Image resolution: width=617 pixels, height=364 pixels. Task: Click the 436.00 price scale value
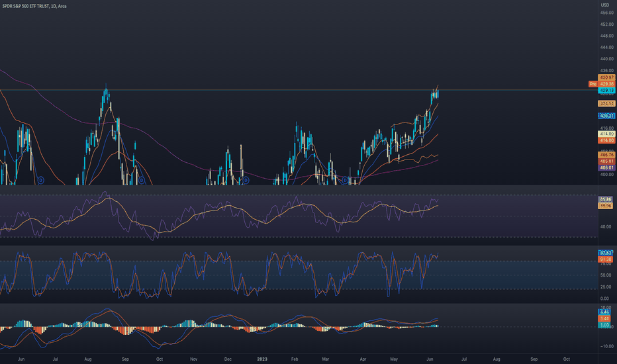[607, 70]
